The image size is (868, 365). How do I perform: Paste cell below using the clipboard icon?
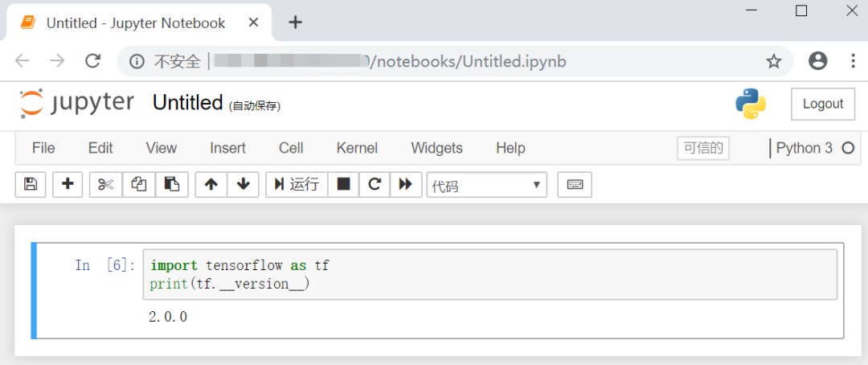pos(171,185)
